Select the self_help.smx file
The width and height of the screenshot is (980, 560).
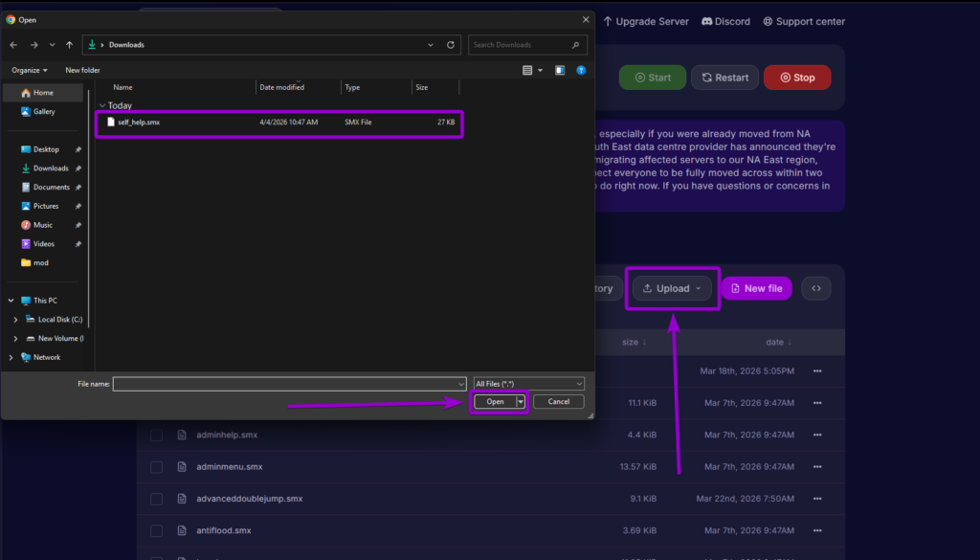[139, 123]
